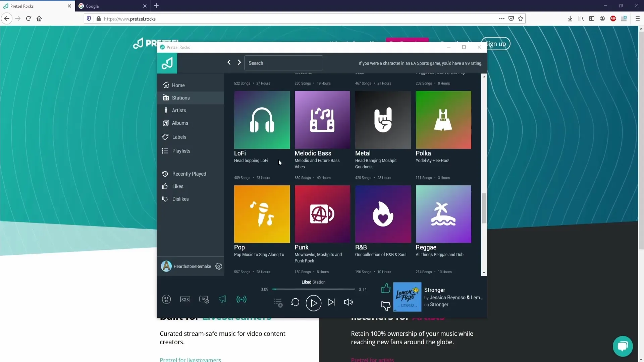Click the replay track button
This screenshot has width=644, height=362.
coord(295,302)
